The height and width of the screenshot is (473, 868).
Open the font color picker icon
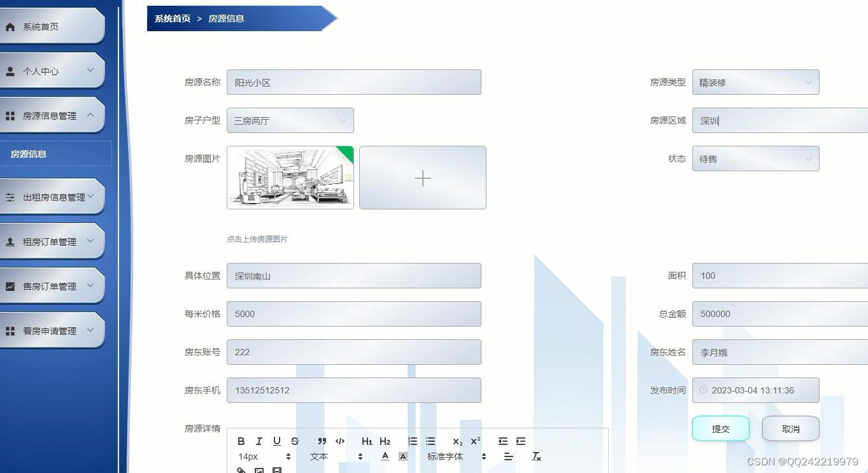(x=385, y=456)
